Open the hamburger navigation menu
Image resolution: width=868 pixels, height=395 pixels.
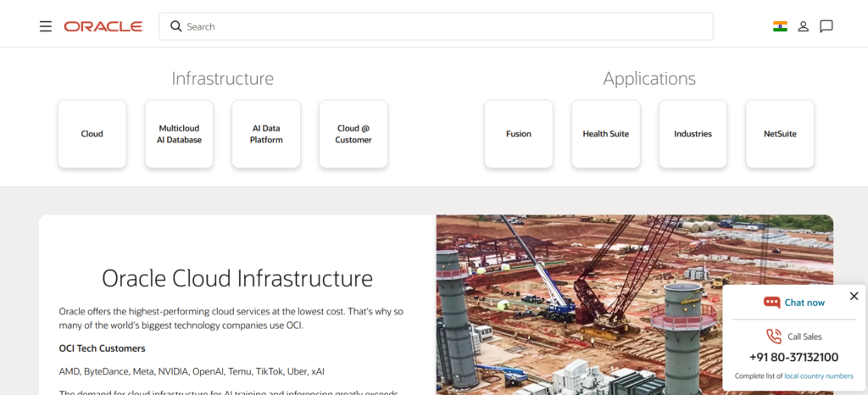pos(46,26)
